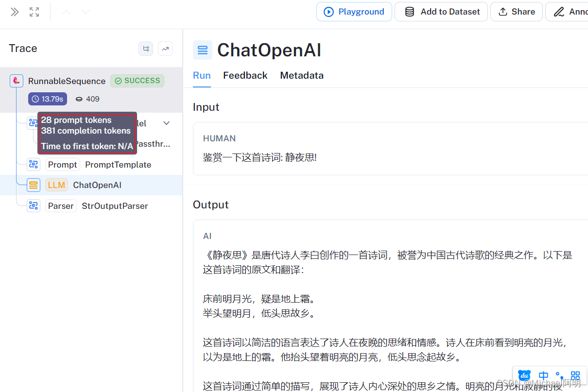This screenshot has height=392, width=588.
Task: Click the Parser chain icon
Action: pos(34,206)
